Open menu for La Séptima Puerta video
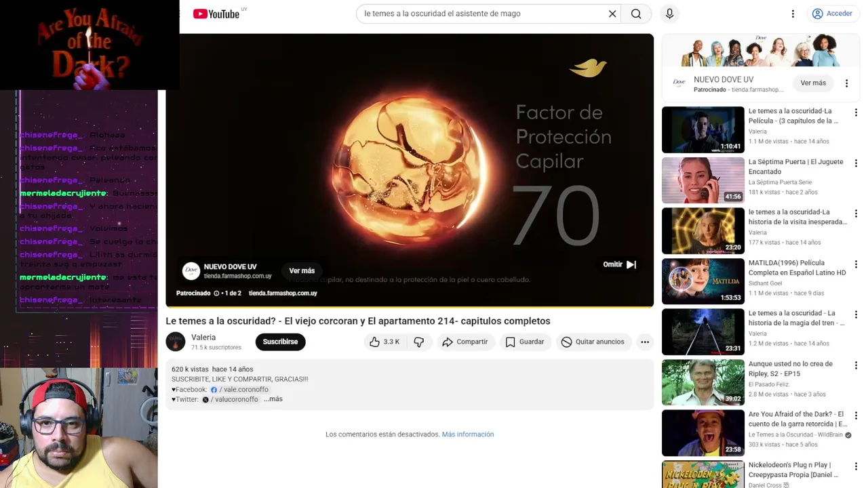This screenshot has width=868, height=488. 856,163
